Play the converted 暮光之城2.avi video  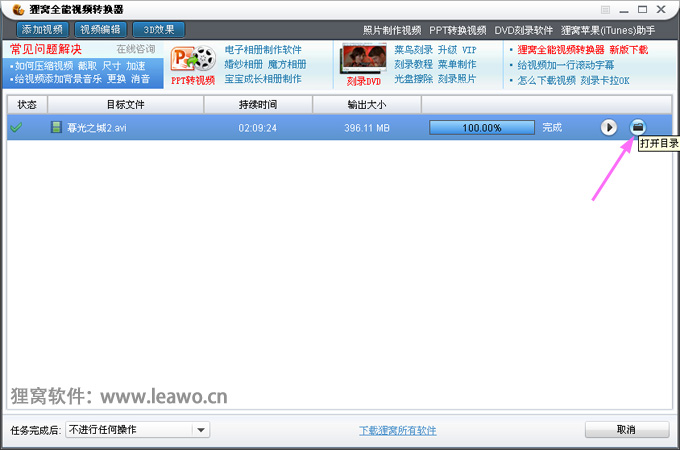pyautogui.click(x=608, y=127)
